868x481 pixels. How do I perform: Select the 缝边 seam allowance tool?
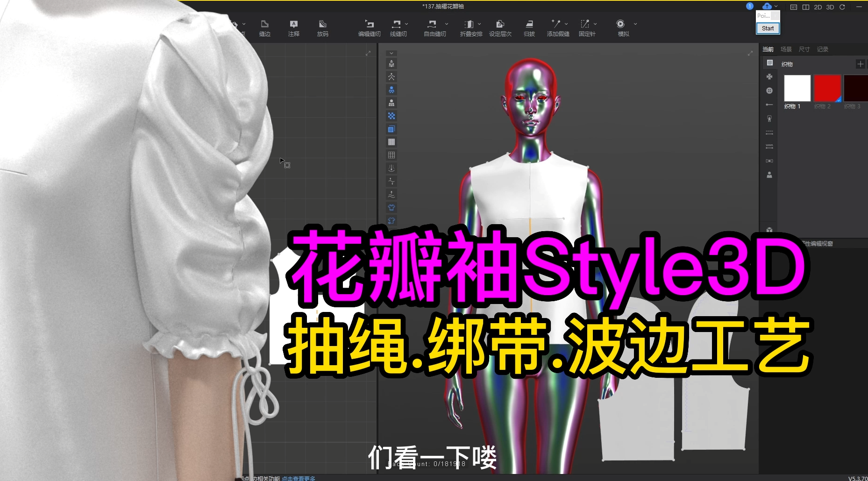[x=265, y=28]
